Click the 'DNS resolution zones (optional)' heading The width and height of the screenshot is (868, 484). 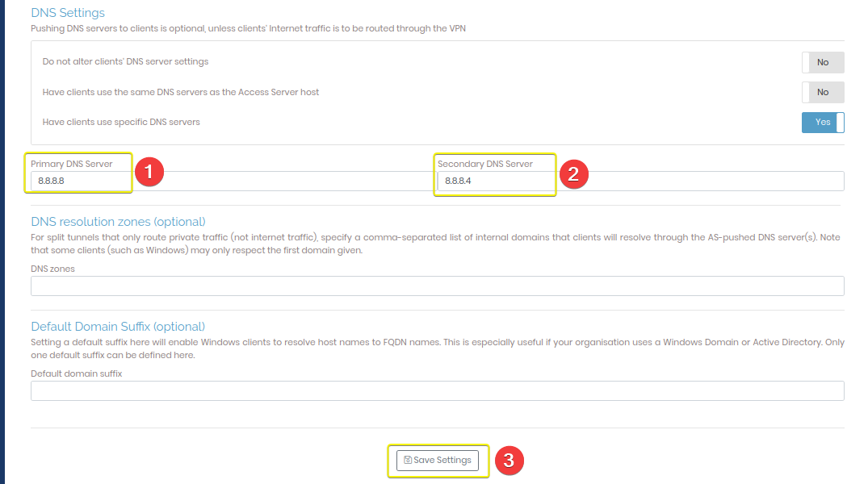118,222
